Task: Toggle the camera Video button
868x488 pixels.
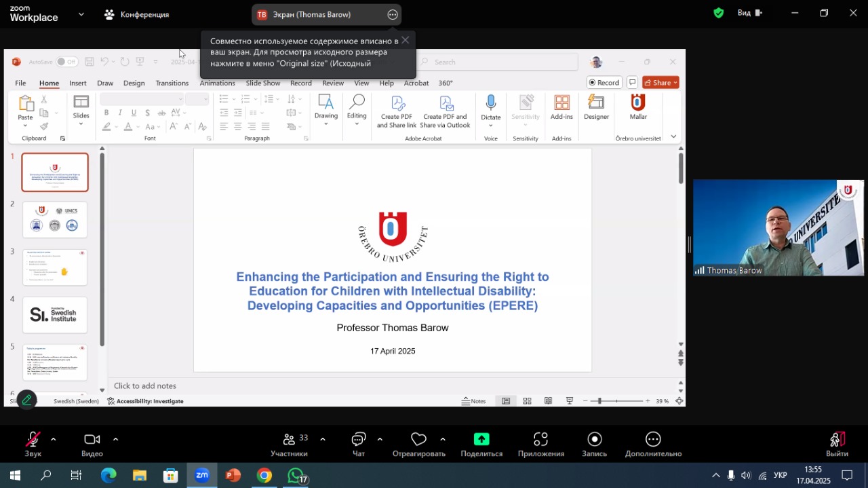Action: point(92,445)
